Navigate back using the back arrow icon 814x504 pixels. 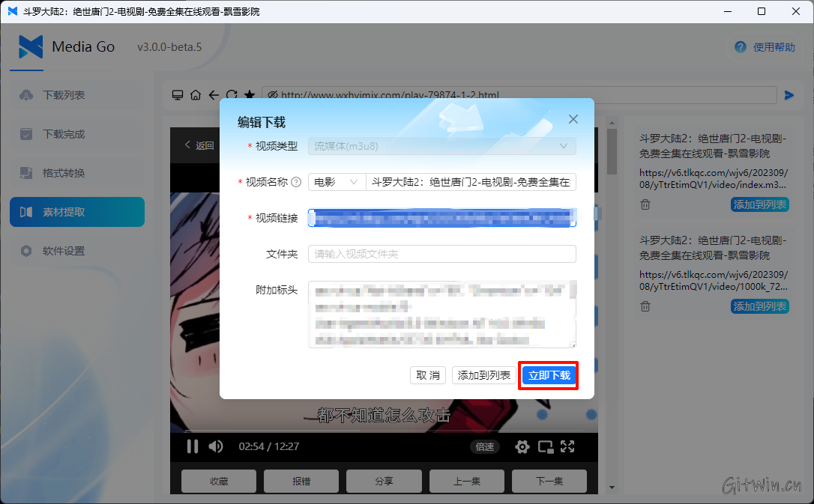[214, 95]
